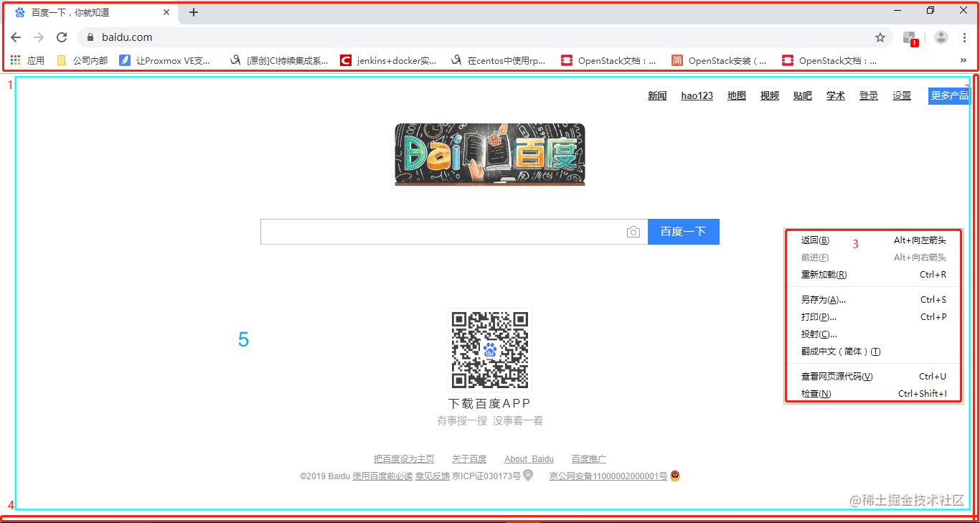Choose 翻成中文（简体）in context menu
Viewport: 980px width, 523px height.
pos(874,352)
